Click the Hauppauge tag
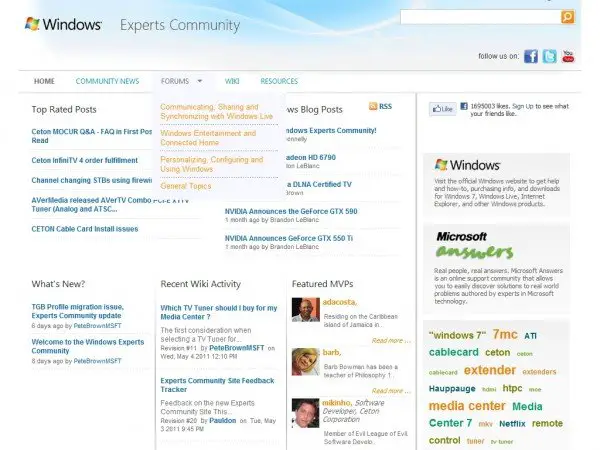600x450 pixels. click(x=452, y=388)
